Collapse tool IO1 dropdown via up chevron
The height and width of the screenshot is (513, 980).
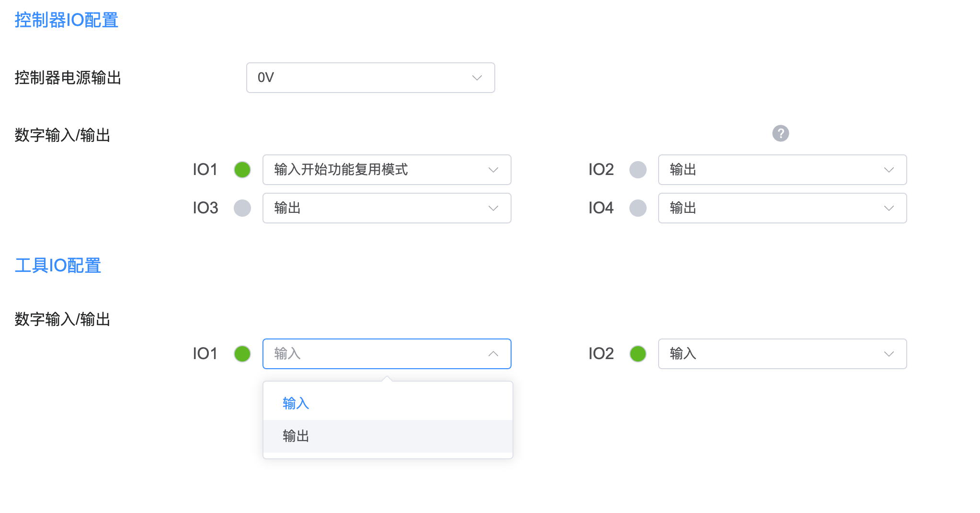coord(493,354)
